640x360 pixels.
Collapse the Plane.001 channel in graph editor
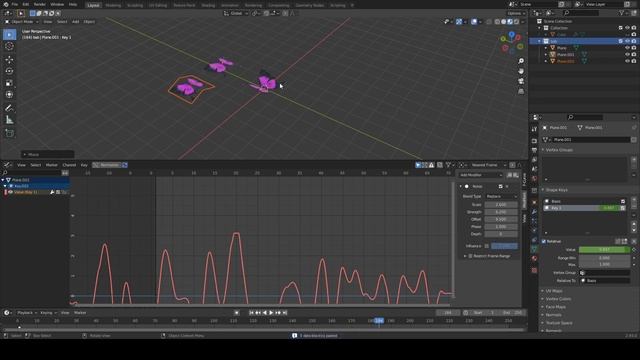pos(3,180)
